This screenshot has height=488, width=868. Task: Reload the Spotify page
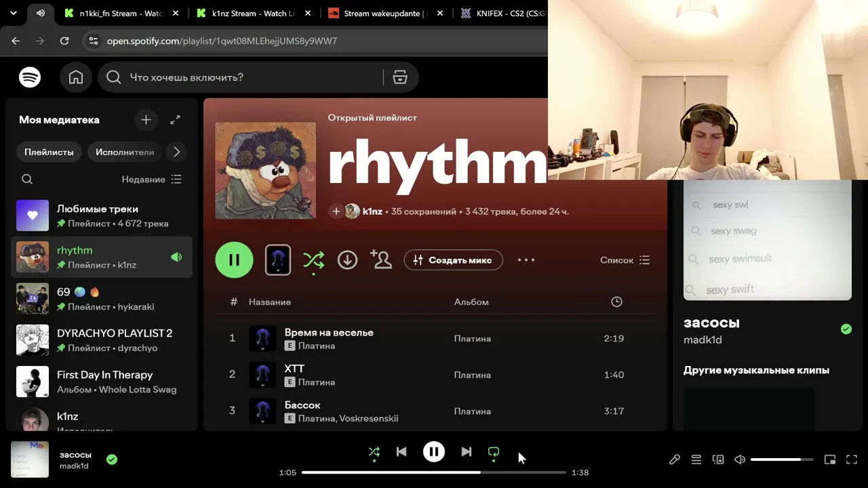(x=64, y=41)
